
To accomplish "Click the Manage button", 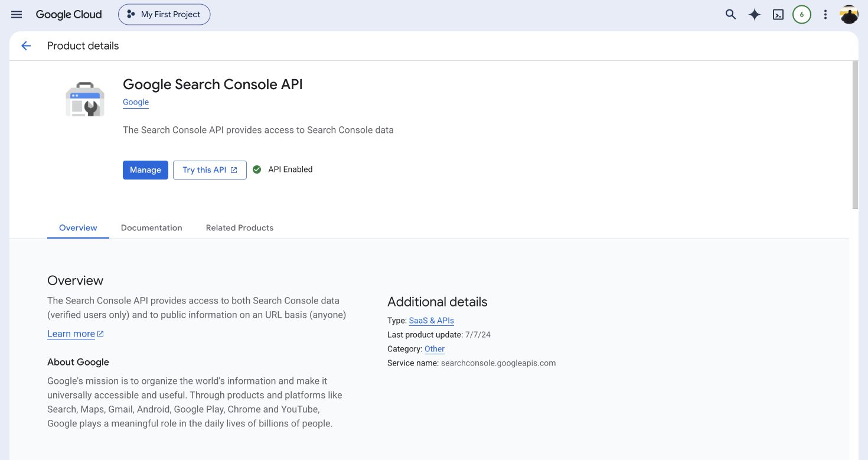I will coord(145,170).
